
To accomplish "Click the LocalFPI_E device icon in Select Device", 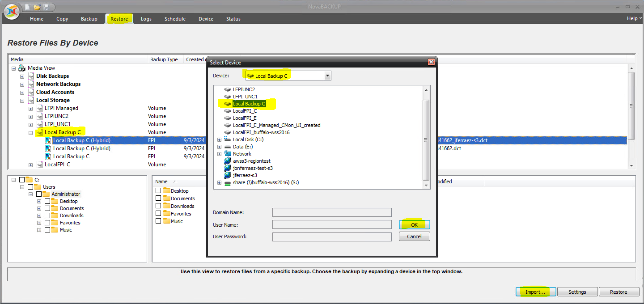I will click(x=228, y=118).
